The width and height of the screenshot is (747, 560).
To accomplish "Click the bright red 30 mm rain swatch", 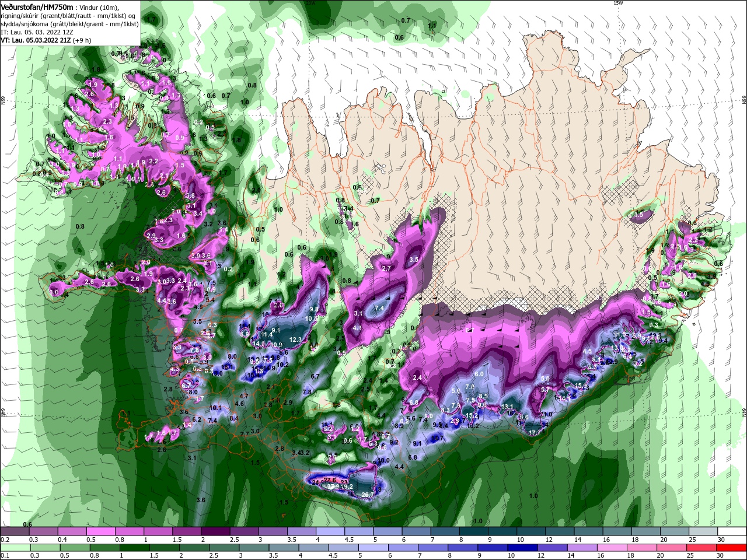I will [x=732, y=548].
